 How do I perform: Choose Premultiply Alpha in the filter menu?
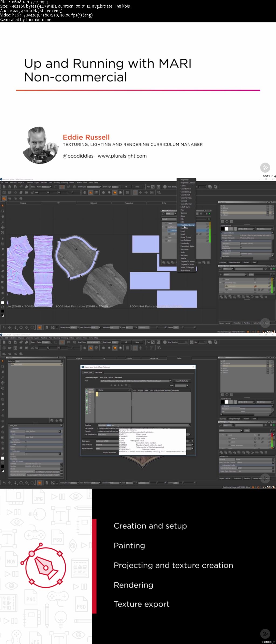[x=187, y=246]
